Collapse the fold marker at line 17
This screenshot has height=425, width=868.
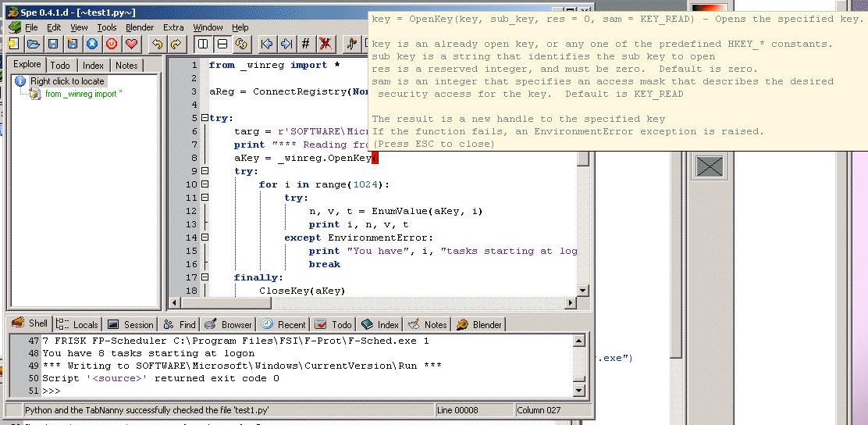(205, 277)
